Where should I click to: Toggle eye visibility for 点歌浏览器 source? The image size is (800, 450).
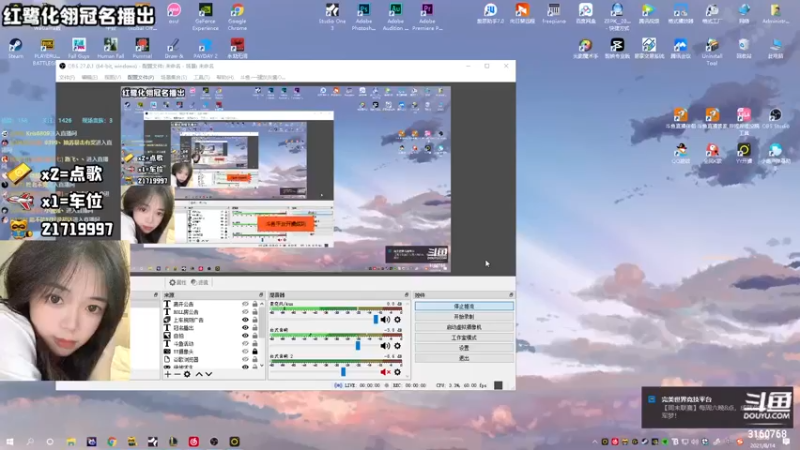(x=245, y=360)
